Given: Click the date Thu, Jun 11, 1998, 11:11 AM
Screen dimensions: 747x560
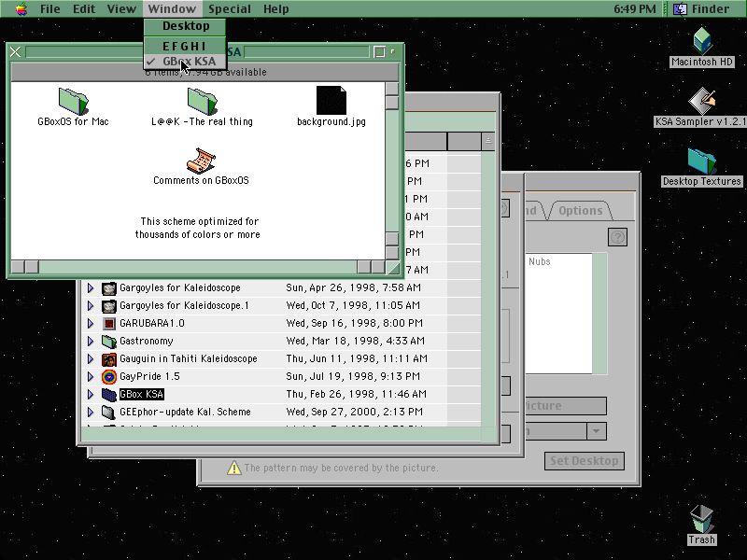Looking at the screenshot, I should [x=357, y=358].
